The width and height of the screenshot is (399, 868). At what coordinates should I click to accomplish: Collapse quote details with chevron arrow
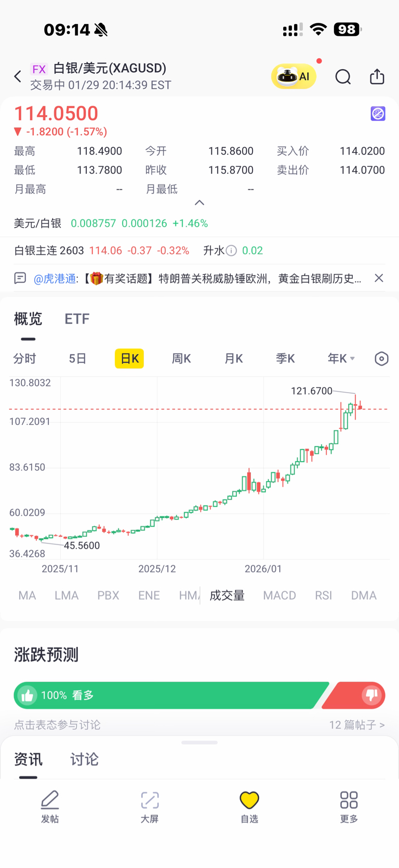199,203
